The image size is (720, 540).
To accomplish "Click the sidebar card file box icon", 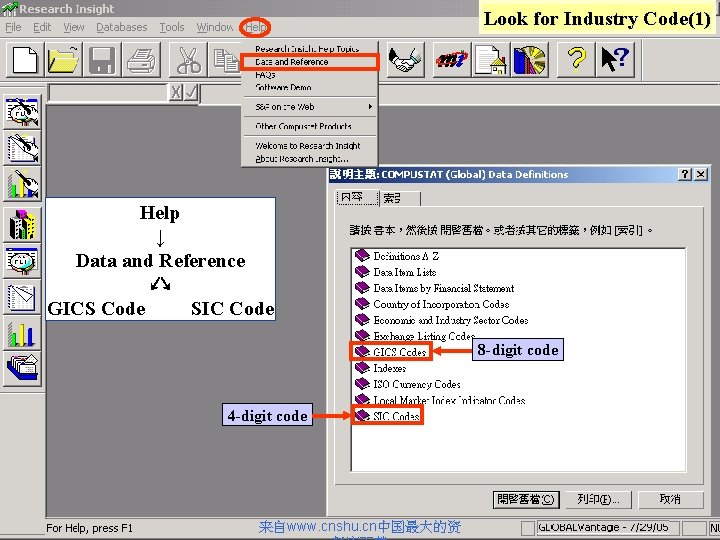I will pos(22,369).
